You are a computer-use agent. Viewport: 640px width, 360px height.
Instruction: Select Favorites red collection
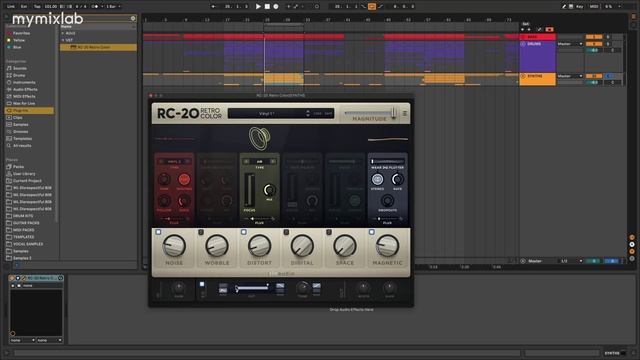pos(21,33)
